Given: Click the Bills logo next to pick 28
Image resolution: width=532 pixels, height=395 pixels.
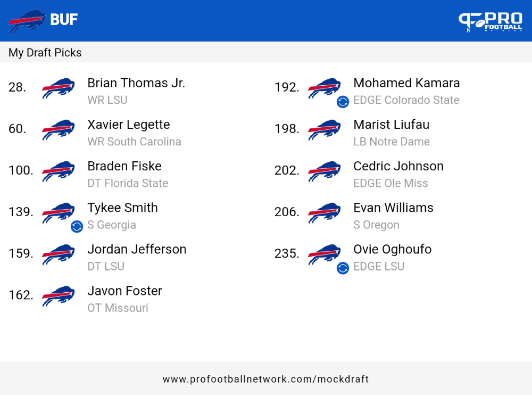Looking at the screenshot, I should (x=59, y=88).
